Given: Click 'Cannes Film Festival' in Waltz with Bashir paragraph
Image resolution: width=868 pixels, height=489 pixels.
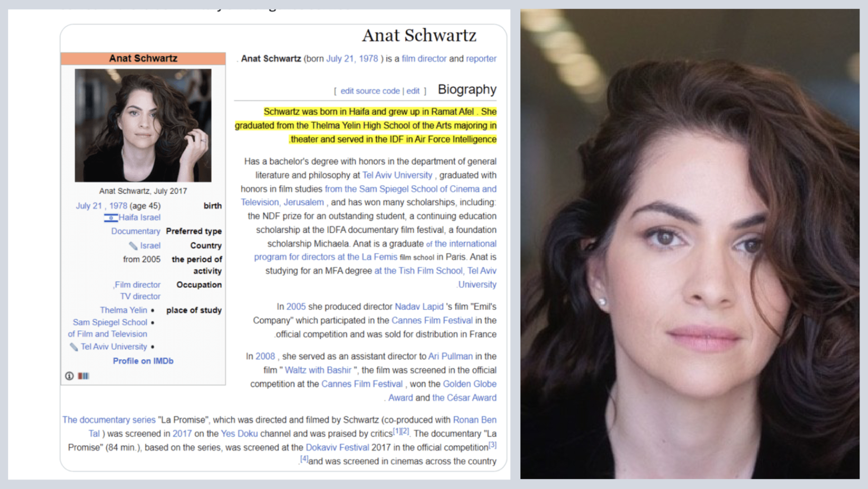Looking at the screenshot, I should pos(362,384).
